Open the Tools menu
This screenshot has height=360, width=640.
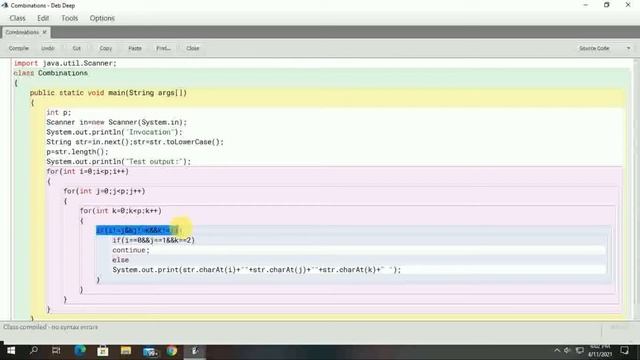(69, 18)
